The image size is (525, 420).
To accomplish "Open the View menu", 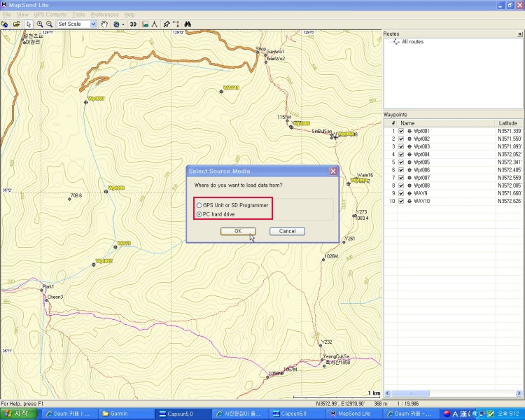I will point(22,15).
